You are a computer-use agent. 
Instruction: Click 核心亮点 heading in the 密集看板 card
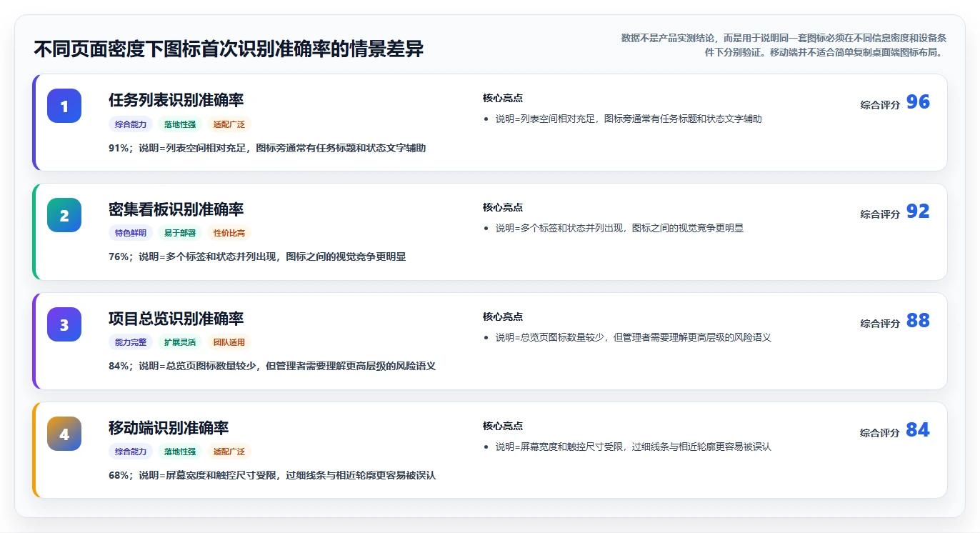(x=503, y=207)
